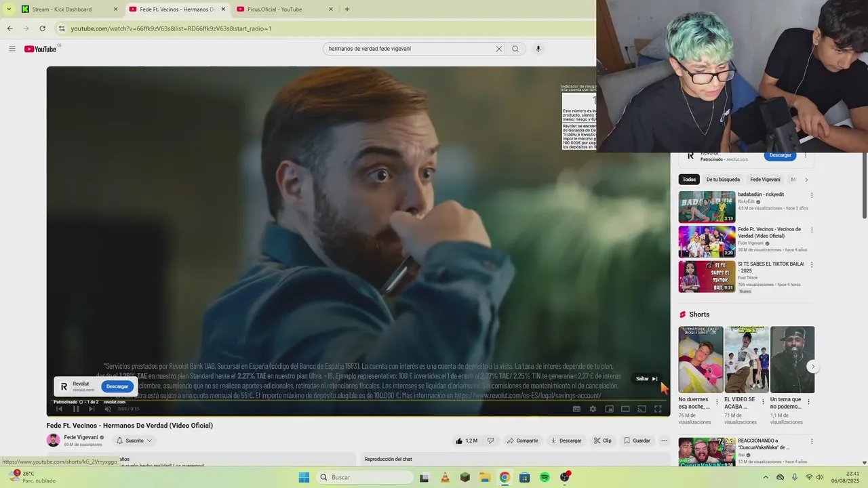Go to the previous video in the player
This screenshot has width=868, height=488.
click(59, 409)
